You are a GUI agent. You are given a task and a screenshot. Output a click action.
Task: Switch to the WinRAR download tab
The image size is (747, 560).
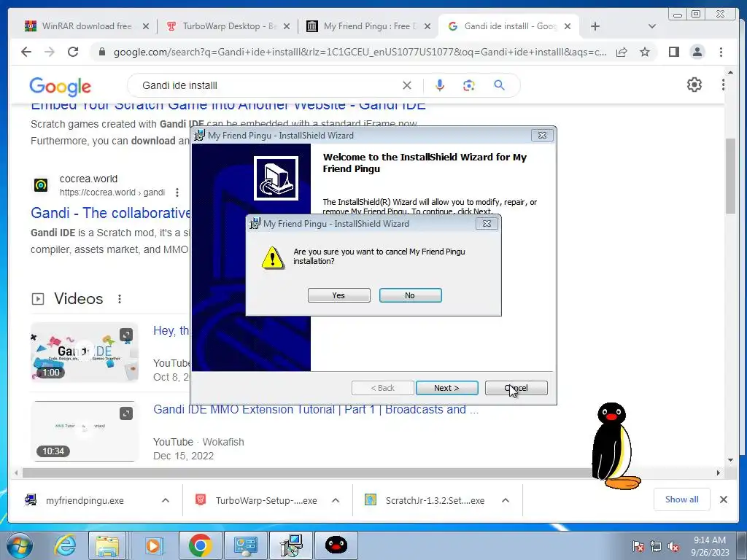(88, 26)
